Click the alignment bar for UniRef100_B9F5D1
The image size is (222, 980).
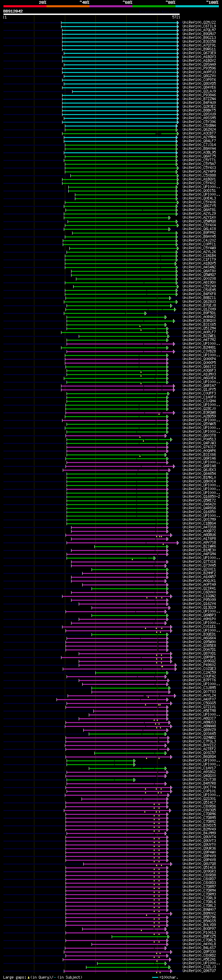point(105,313)
